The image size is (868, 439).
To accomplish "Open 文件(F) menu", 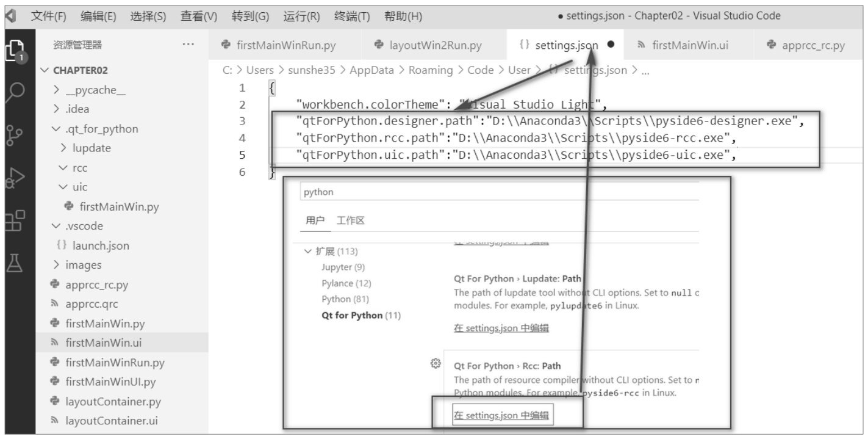I will (x=49, y=15).
